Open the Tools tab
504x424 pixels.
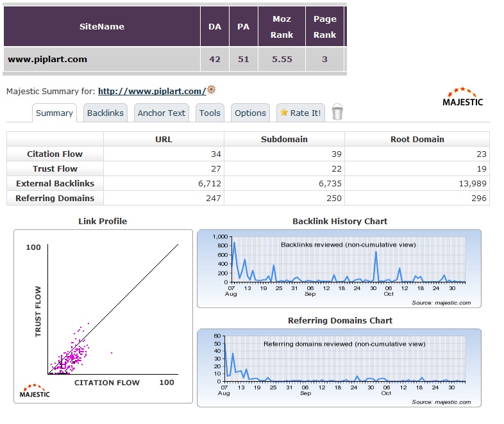[210, 113]
